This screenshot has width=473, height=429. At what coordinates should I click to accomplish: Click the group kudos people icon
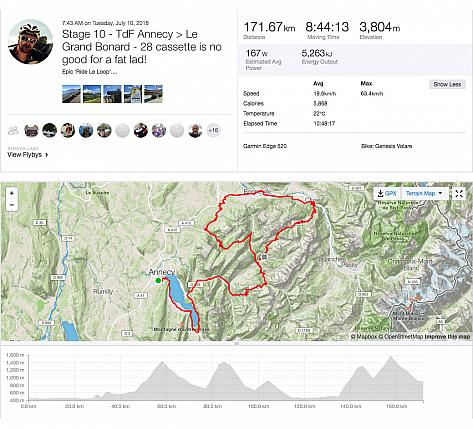pos(13,131)
